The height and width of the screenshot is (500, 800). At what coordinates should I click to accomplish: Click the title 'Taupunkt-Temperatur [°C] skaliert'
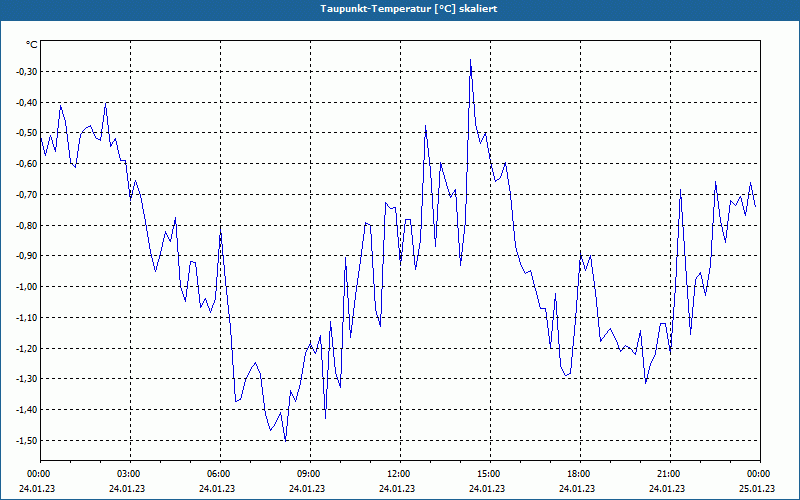(x=409, y=9)
